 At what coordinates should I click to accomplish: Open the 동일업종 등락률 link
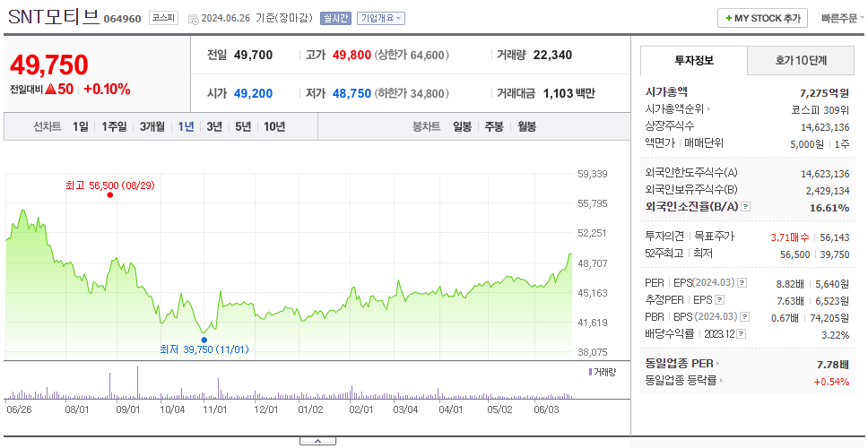(681, 381)
